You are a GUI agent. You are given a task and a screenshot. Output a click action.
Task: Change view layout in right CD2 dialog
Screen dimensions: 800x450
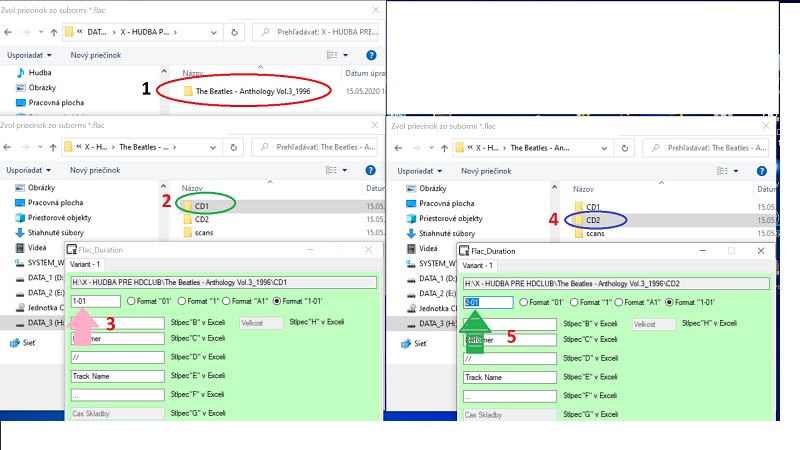pyautogui.click(x=722, y=171)
